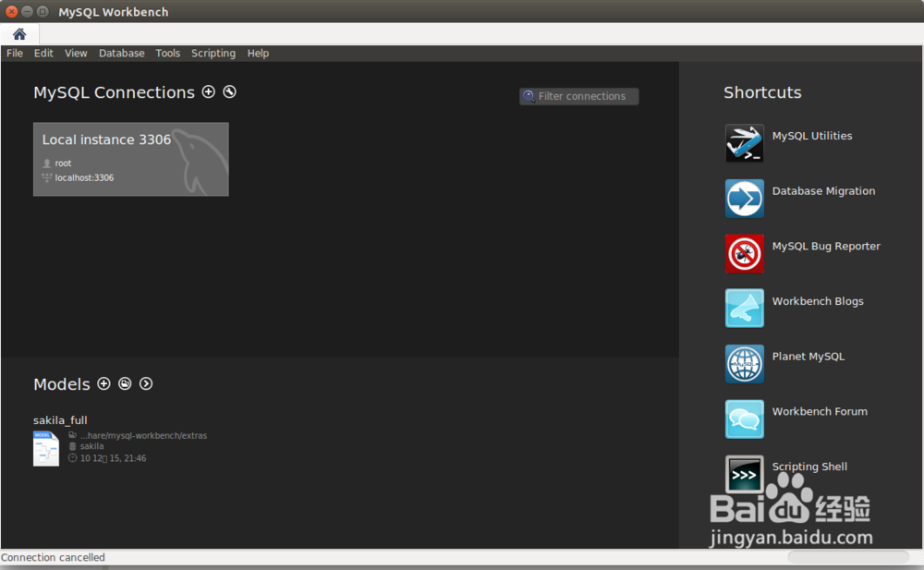Click the root user text on the connection tile

(x=63, y=164)
